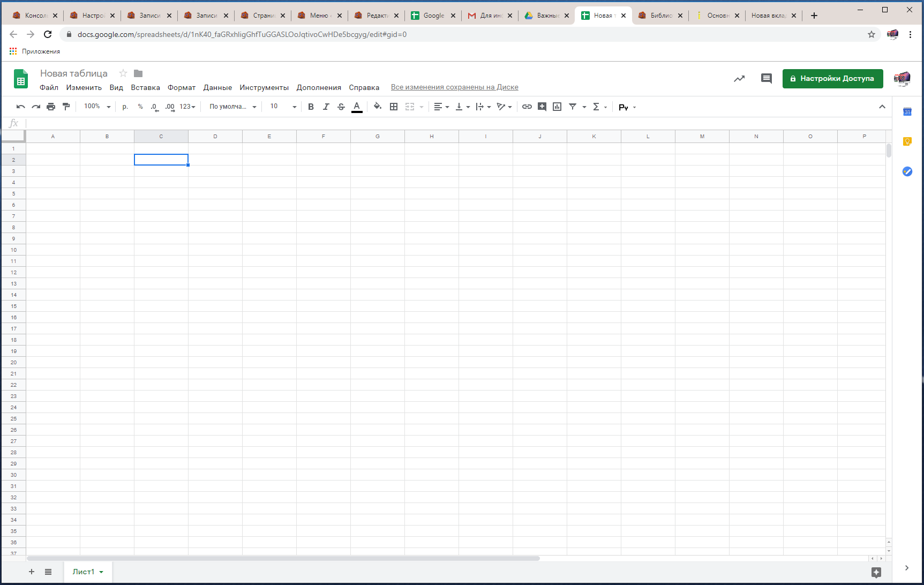Click 'Все изменения сохранены на Диске' link
Viewport: 924px width, 585px height.
click(x=455, y=87)
